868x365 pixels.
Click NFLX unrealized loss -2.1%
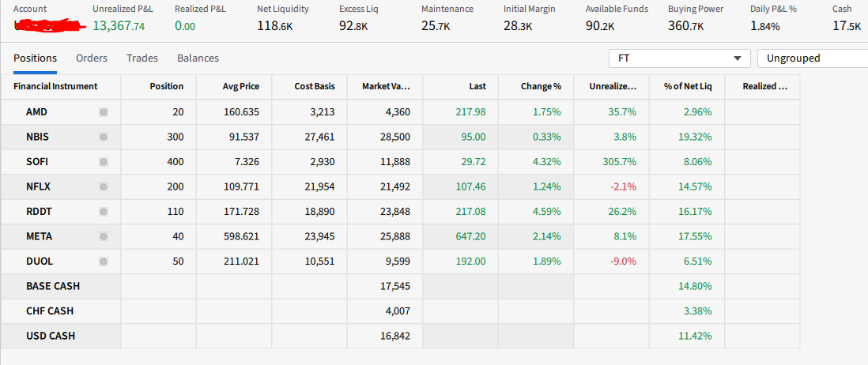click(x=623, y=187)
